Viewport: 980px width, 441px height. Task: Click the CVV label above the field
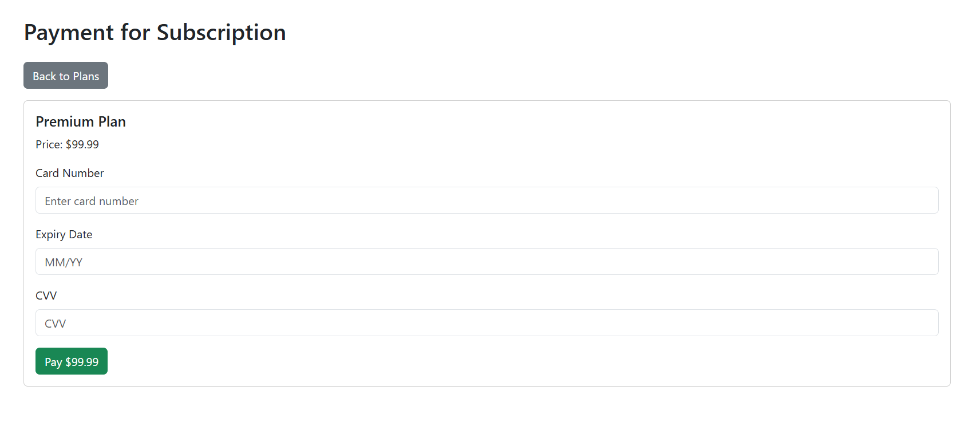(x=46, y=296)
